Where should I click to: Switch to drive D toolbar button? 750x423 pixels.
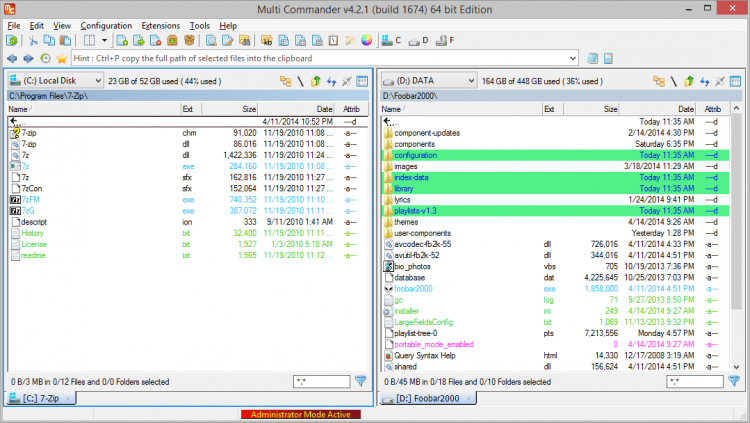pyautogui.click(x=419, y=41)
